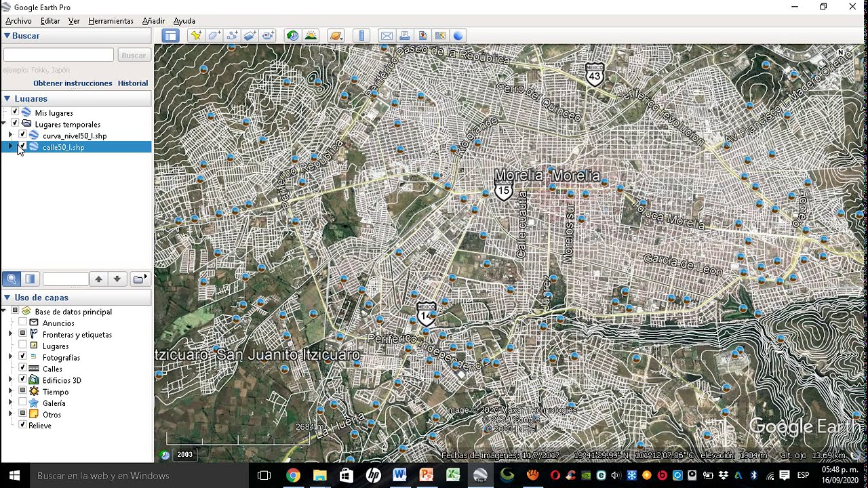Image resolution: width=868 pixels, height=488 pixels.
Task: Click the email envelope icon
Action: (x=387, y=35)
